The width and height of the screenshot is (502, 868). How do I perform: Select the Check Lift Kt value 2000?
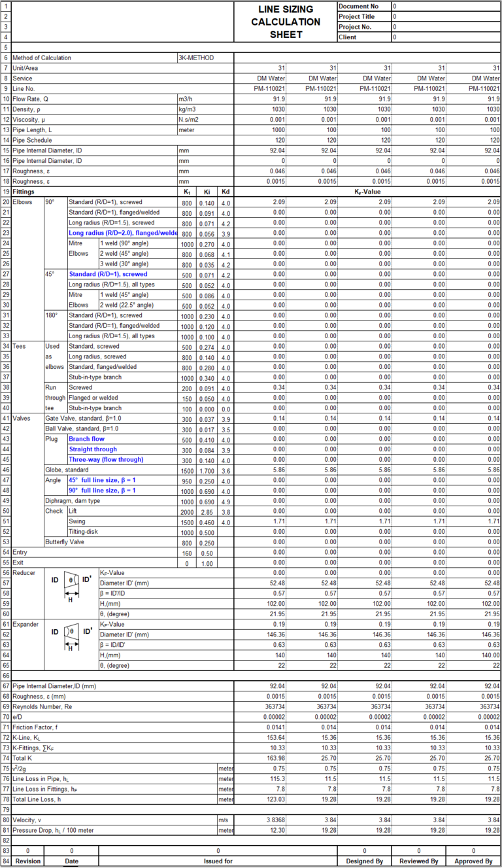tap(186, 512)
